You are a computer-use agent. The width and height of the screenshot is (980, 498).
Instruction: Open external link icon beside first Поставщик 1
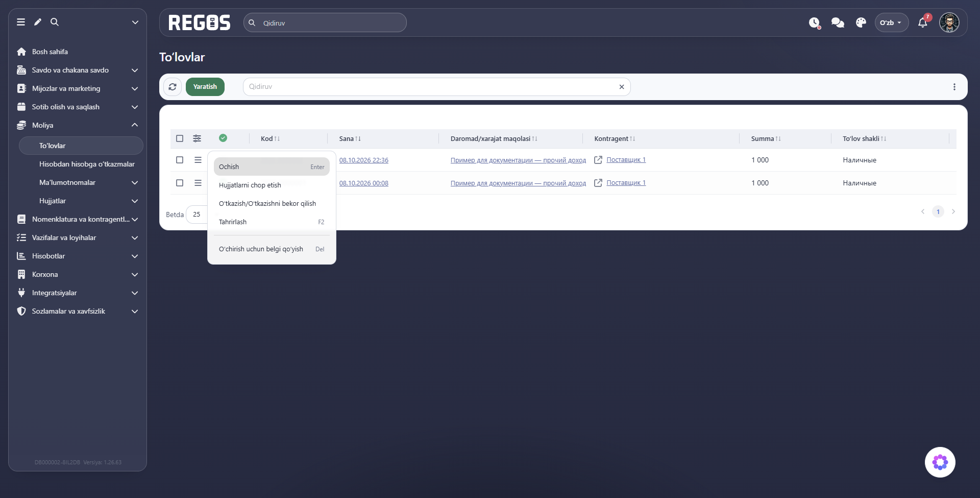[598, 160]
